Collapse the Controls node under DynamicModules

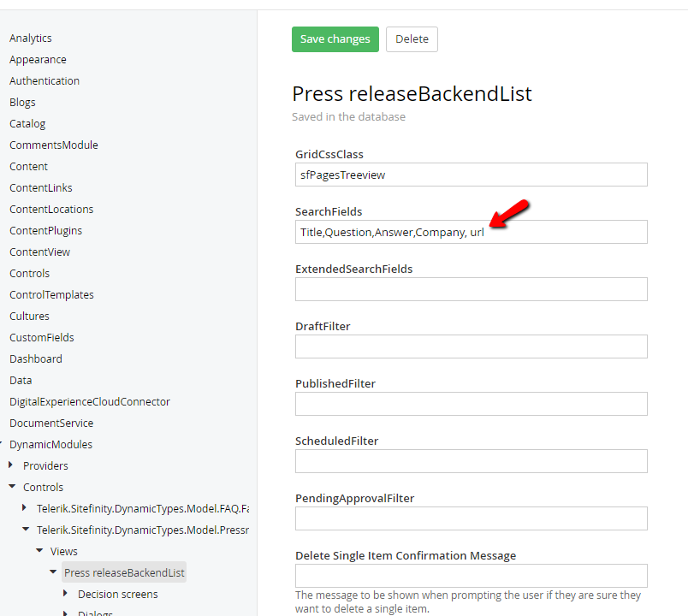point(12,486)
